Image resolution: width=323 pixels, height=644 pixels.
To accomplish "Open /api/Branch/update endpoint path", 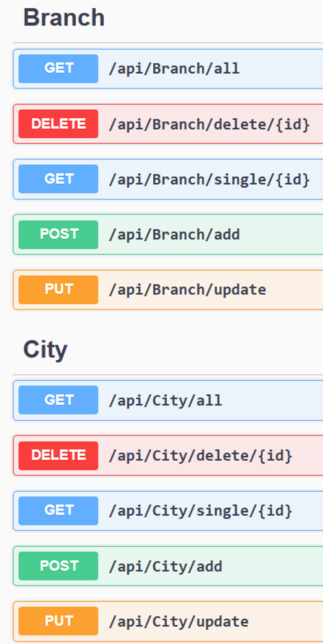I will click(187, 290).
